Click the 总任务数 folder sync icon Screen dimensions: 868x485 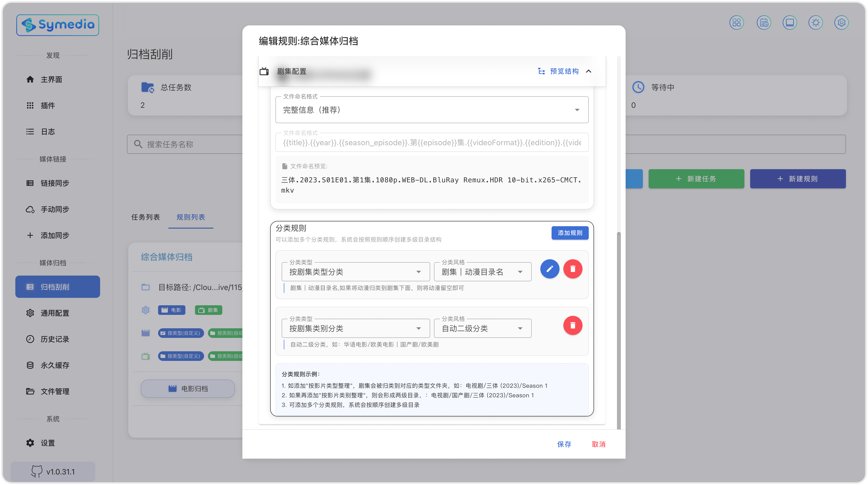[x=148, y=87]
